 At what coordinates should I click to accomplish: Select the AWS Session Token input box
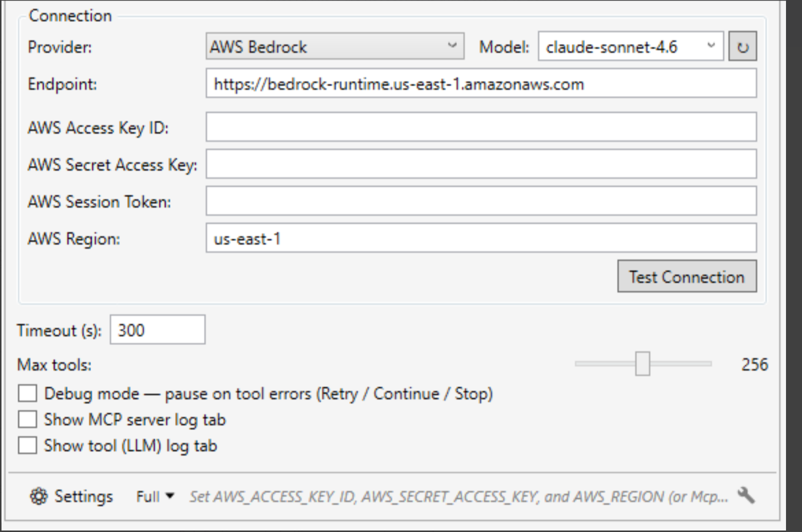tap(481, 201)
